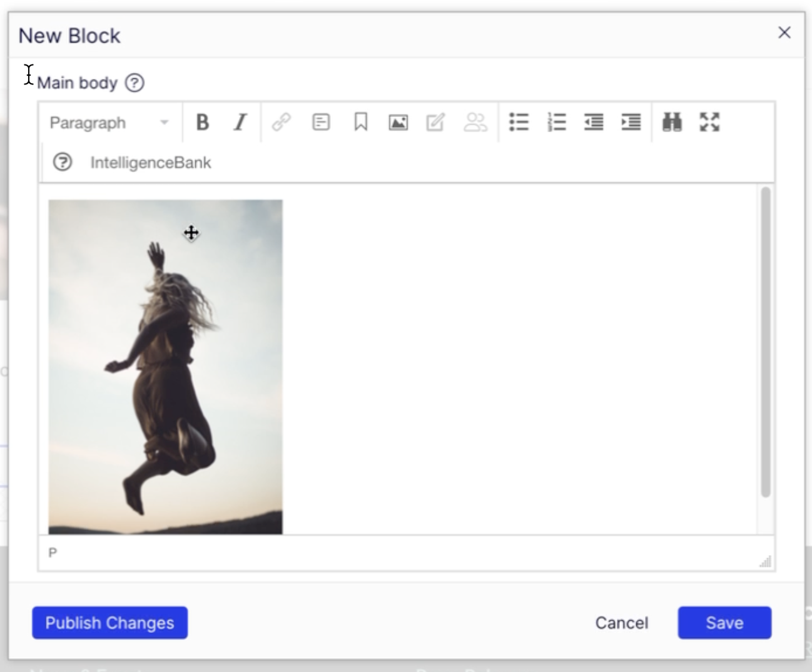This screenshot has width=812, height=672.
Task: Decrease paragraph indent
Action: [x=594, y=122]
